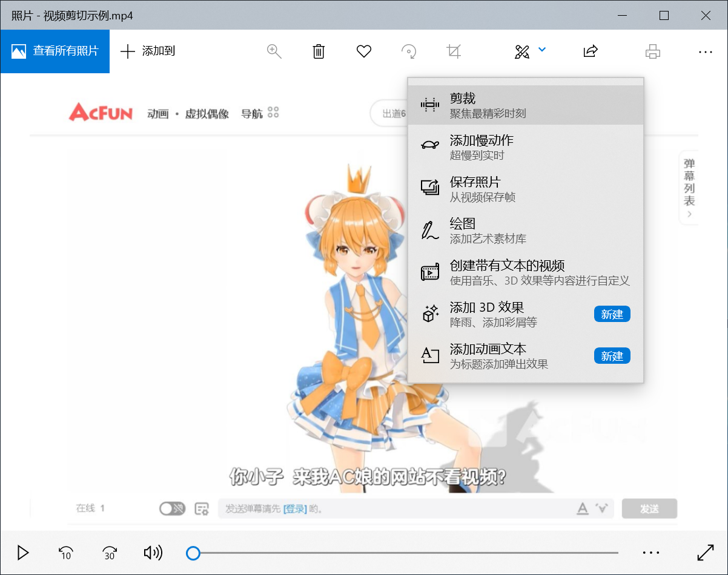
Task: Select the Trim (剪裁) menu entry
Action: (x=526, y=105)
